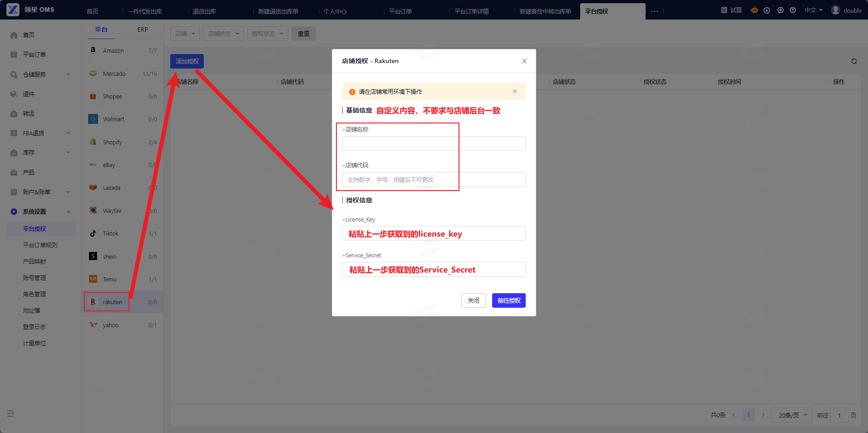Focus the Service_Secret input field

click(434, 269)
